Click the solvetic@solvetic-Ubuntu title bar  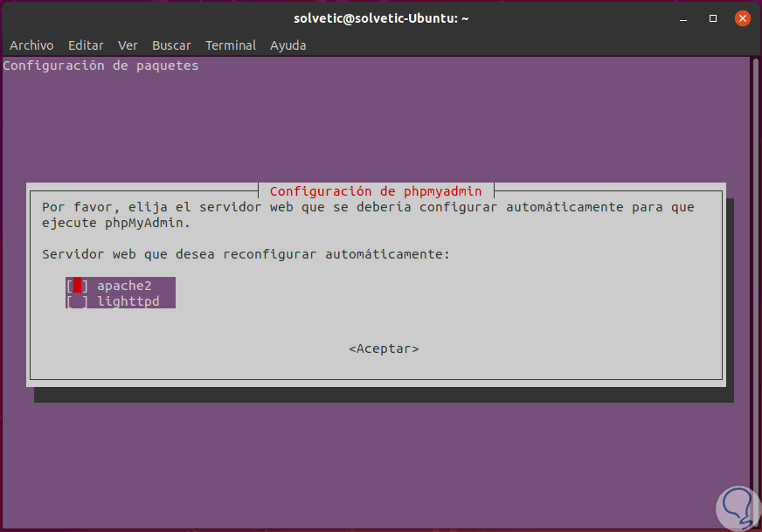381,18
